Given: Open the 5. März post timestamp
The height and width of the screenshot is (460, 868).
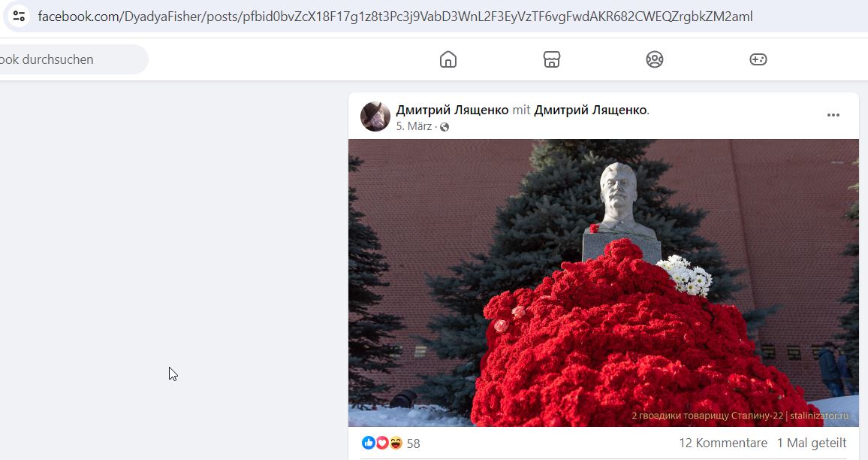Looking at the screenshot, I should pyautogui.click(x=414, y=126).
